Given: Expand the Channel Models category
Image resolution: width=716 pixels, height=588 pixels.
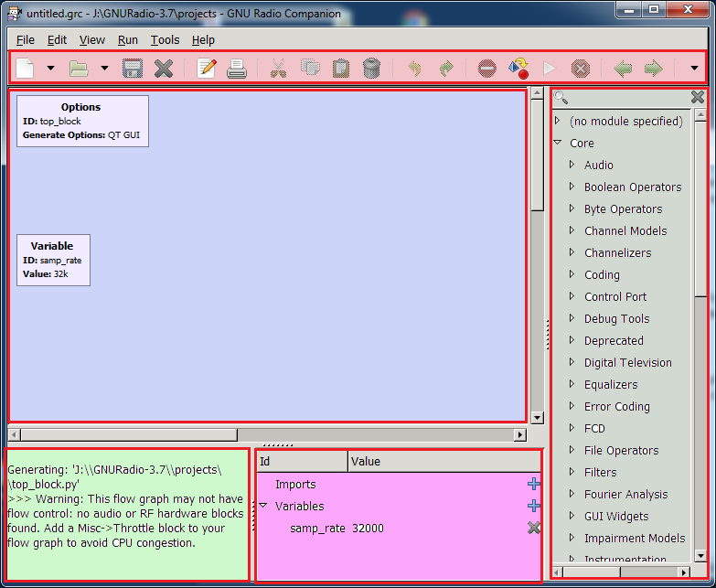Looking at the screenshot, I should point(572,230).
